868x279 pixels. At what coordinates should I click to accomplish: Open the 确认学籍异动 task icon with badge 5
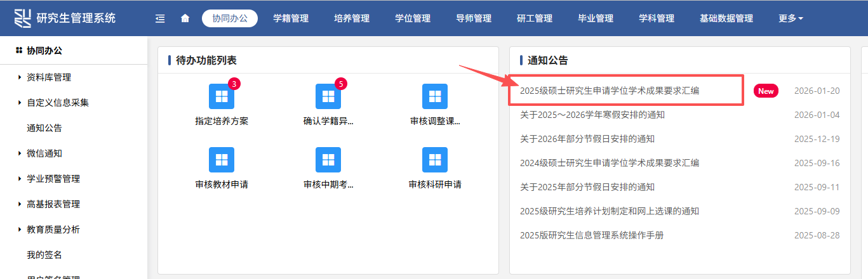tap(328, 96)
